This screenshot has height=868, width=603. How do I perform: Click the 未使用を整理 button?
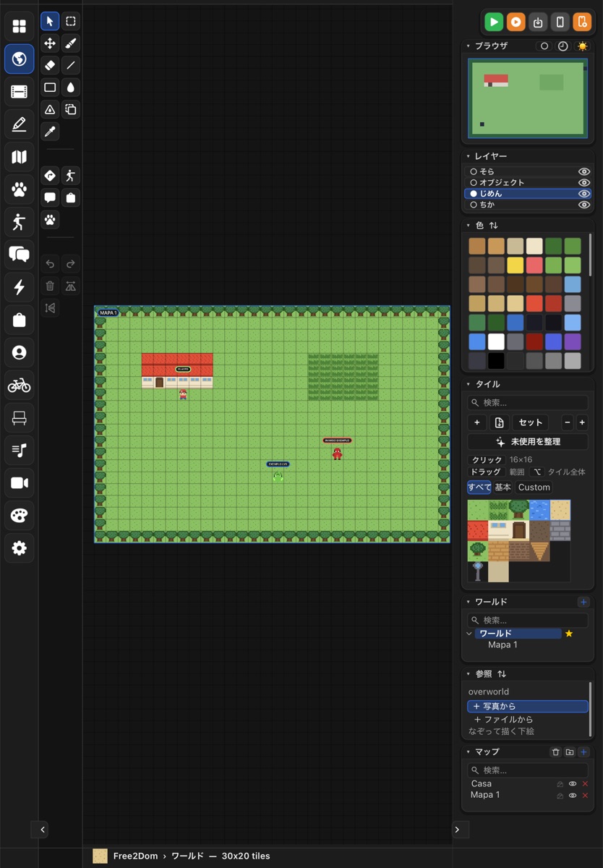coord(528,442)
